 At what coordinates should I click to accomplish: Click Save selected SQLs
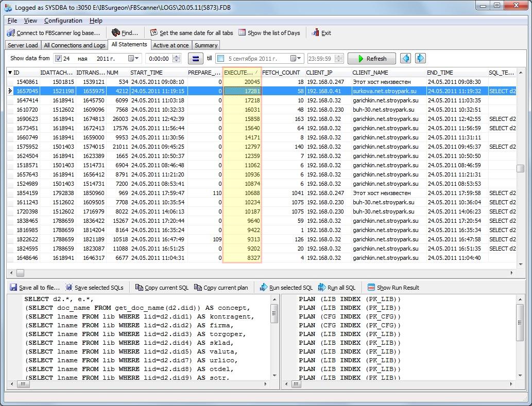pyautogui.click(x=95, y=287)
